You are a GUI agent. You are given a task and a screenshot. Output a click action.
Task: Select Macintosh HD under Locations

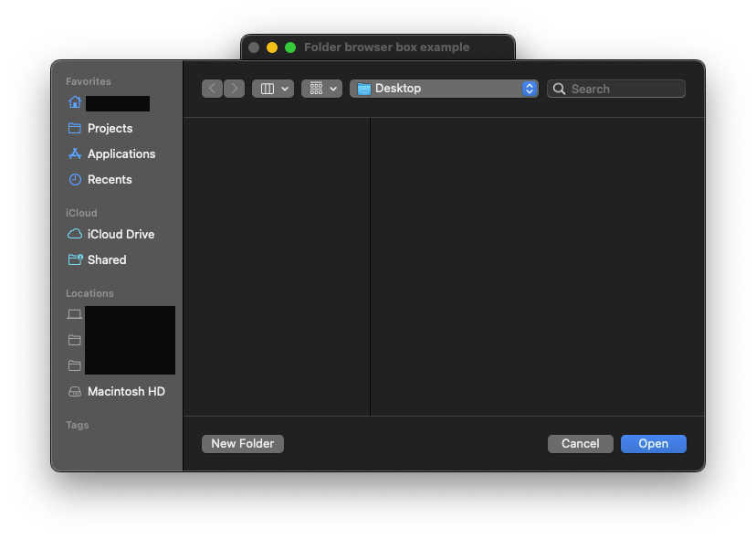[x=125, y=392]
